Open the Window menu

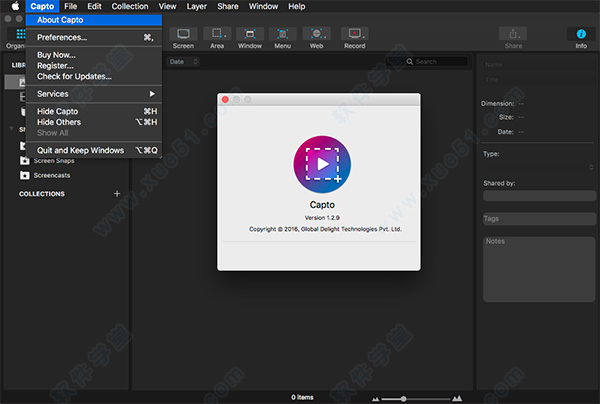tap(263, 6)
